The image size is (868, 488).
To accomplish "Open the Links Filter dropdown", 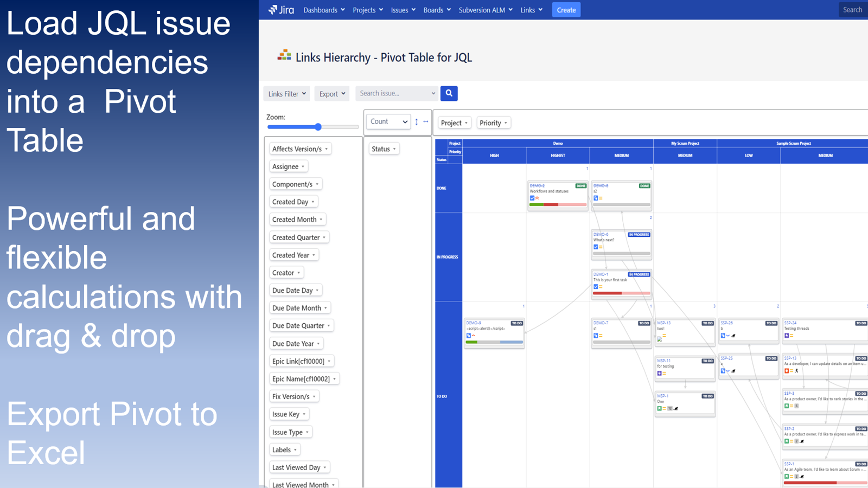I will [x=287, y=94].
